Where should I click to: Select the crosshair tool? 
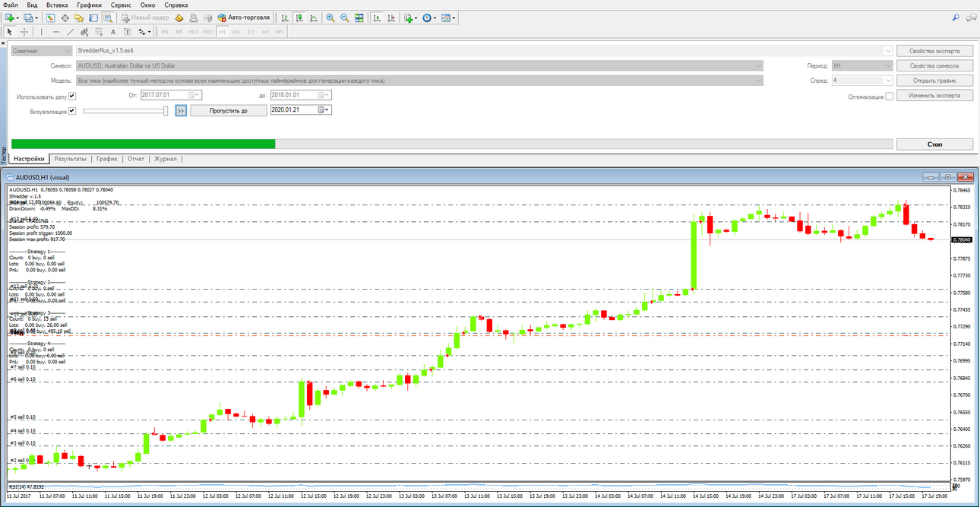[x=24, y=32]
